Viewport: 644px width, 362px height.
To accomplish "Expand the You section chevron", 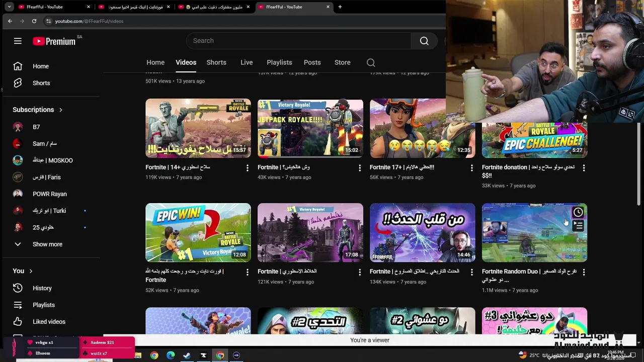I will click(31, 271).
